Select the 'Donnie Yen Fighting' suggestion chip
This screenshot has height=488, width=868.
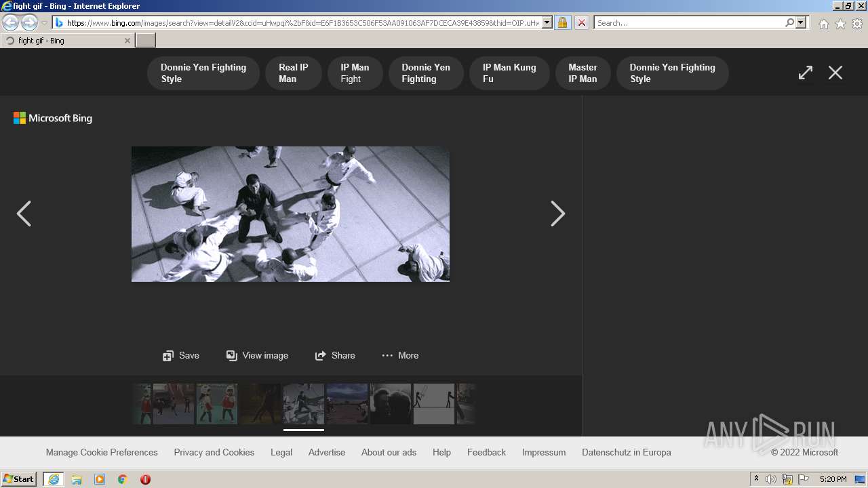click(426, 73)
